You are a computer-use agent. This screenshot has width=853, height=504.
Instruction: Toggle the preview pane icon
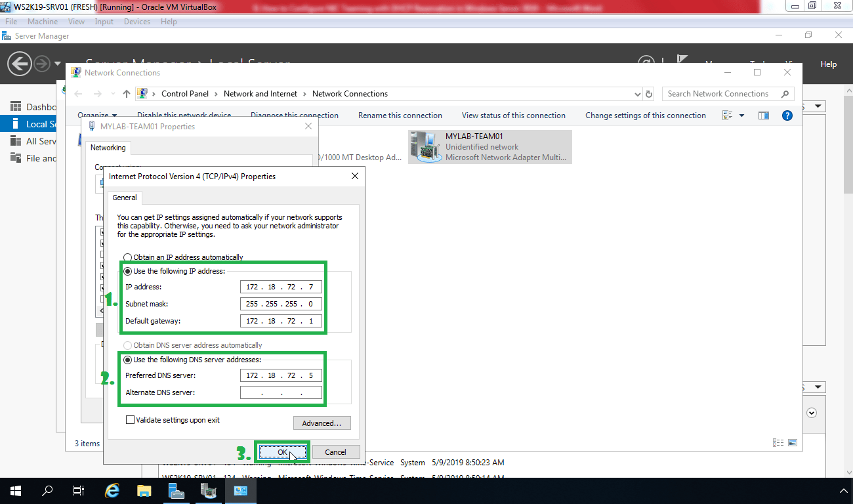(763, 115)
